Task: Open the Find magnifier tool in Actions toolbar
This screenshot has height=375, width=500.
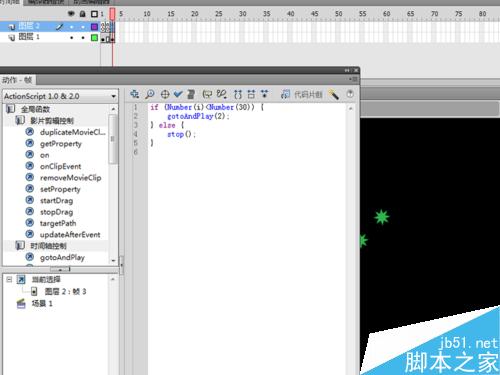Action: pos(150,94)
